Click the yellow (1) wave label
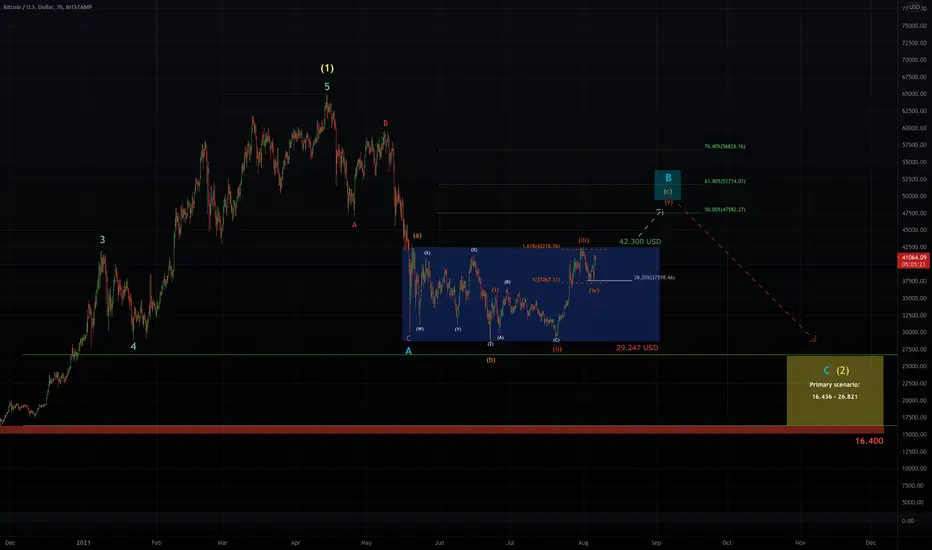Viewport: 932px width, 550px height. click(x=327, y=68)
